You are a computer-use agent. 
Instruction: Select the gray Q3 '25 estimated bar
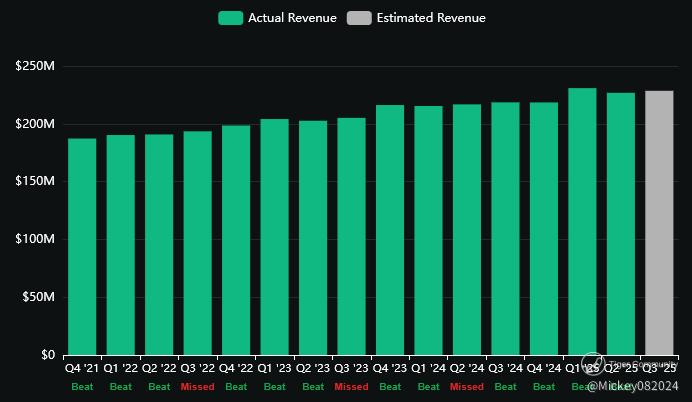point(659,223)
